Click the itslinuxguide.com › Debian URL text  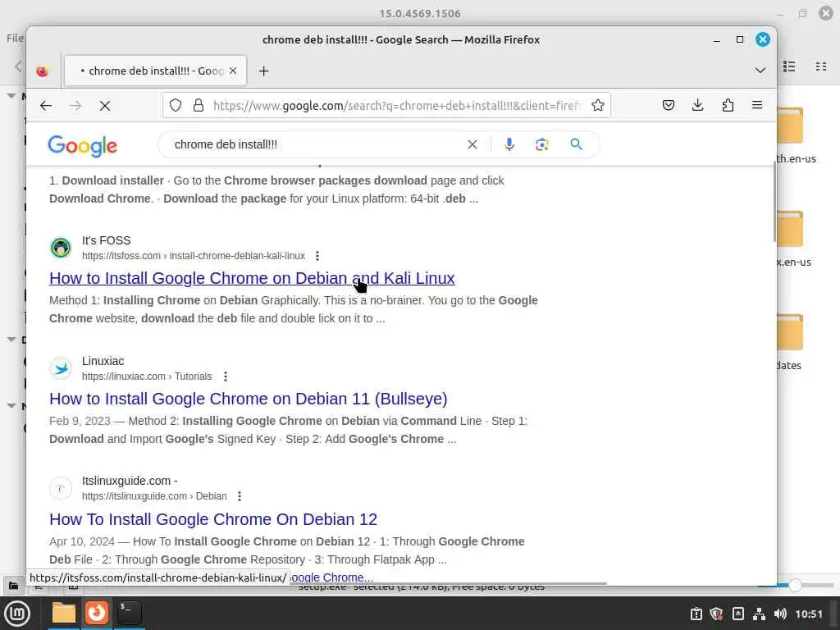pyautogui.click(x=154, y=496)
